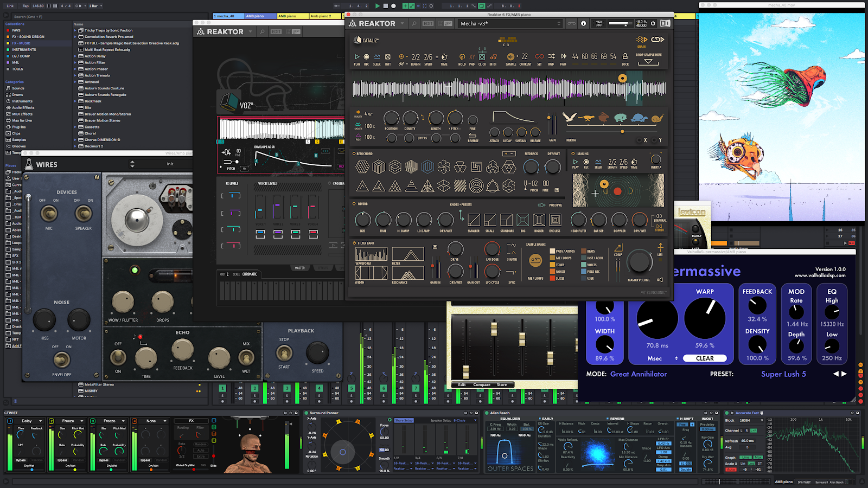Image resolution: width=868 pixels, height=488 pixels.
Task: Click the CLEAR button in Valhalla Supermassive
Action: pyautogui.click(x=705, y=358)
